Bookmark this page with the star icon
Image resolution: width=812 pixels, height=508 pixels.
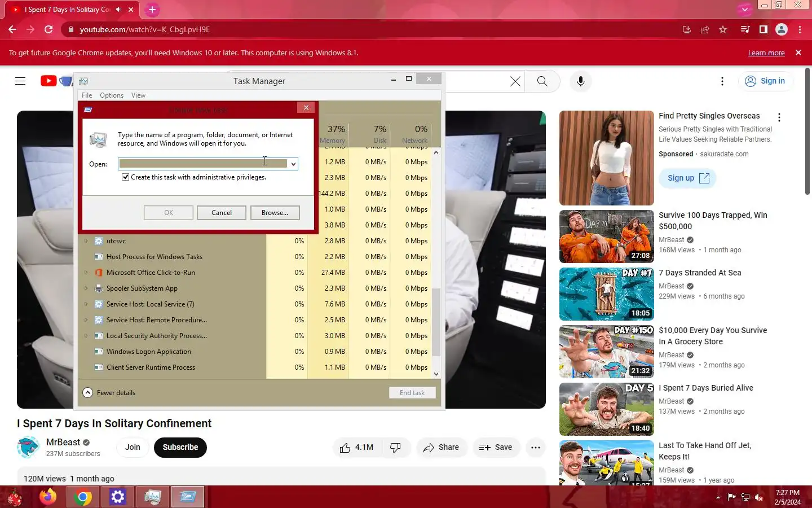723,29
